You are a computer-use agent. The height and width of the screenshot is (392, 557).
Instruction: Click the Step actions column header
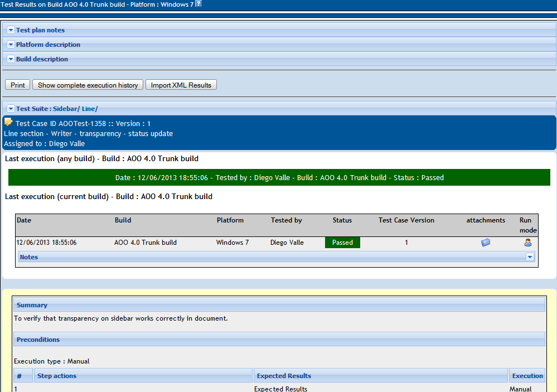point(143,376)
